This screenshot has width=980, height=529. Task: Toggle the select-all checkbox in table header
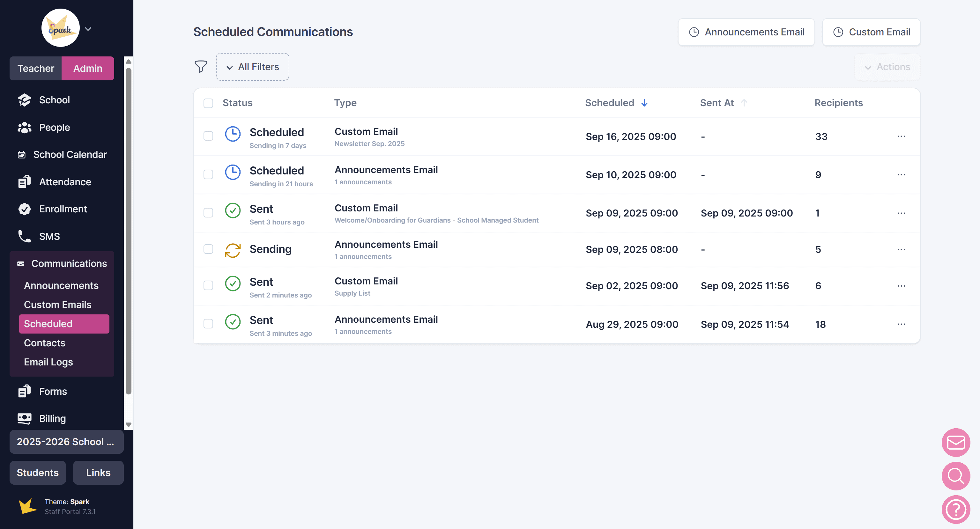(x=208, y=103)
